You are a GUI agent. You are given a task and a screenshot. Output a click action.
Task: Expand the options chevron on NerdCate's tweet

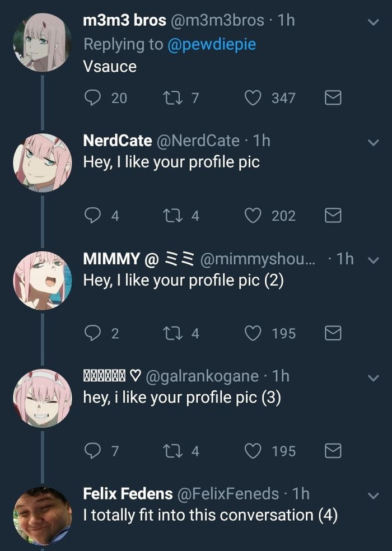click(x=373, y=143)
